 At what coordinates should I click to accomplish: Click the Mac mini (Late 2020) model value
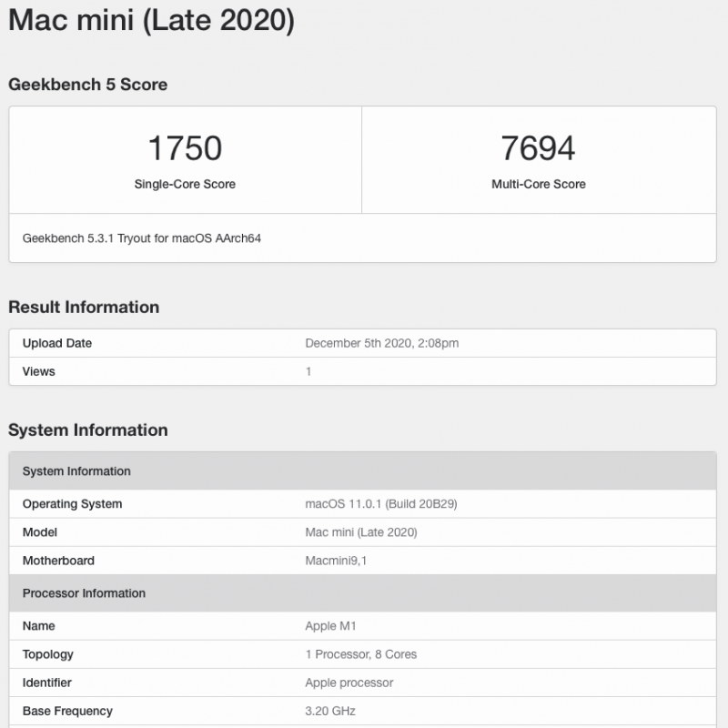[360, 532]
